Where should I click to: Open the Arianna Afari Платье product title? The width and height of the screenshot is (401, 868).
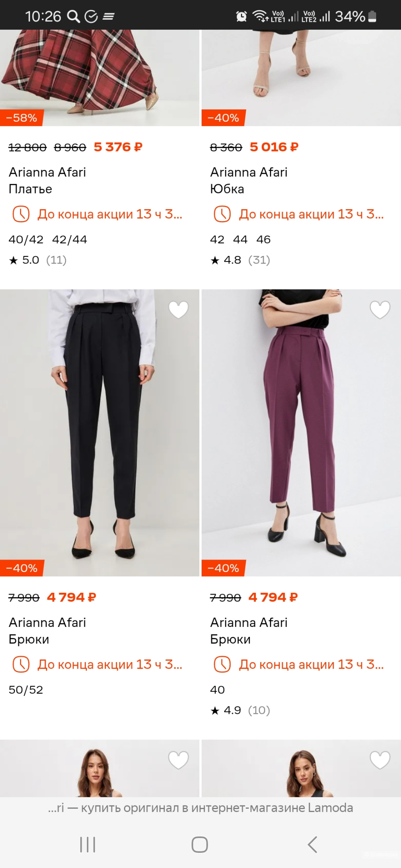47,180
